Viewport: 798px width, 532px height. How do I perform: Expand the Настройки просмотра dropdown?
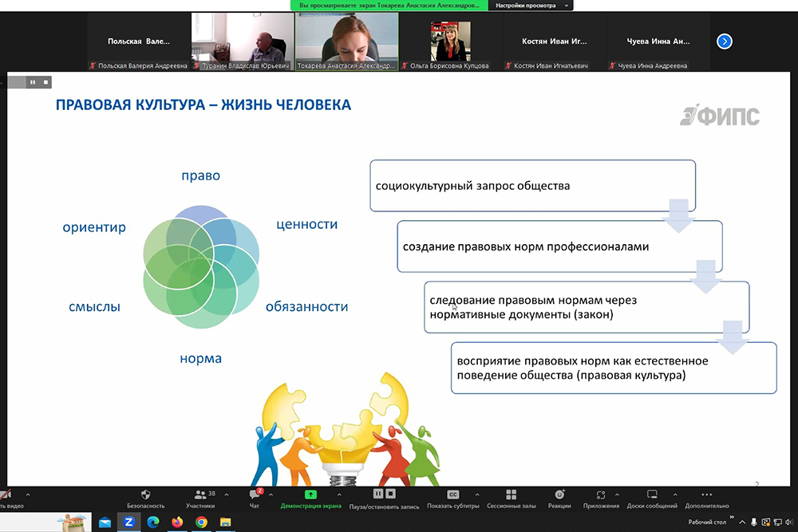coord(531,5)
